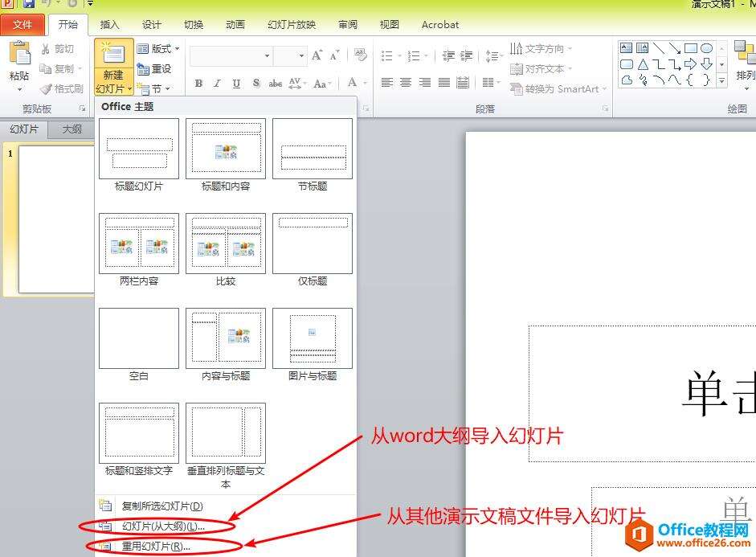Viewport: 756px width, 557px height.
Task: Expand the shapes gallery More button
Action: click(x=721, y=81)
